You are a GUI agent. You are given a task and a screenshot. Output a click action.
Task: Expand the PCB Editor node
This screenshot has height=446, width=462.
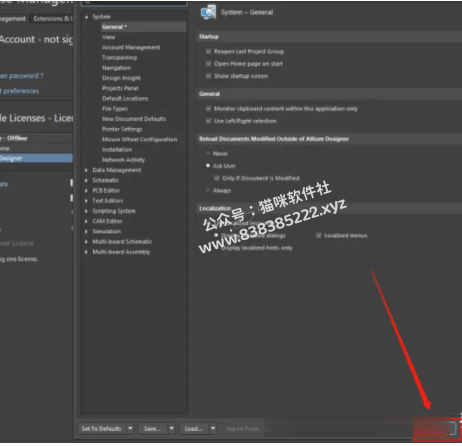click(86, 191)
